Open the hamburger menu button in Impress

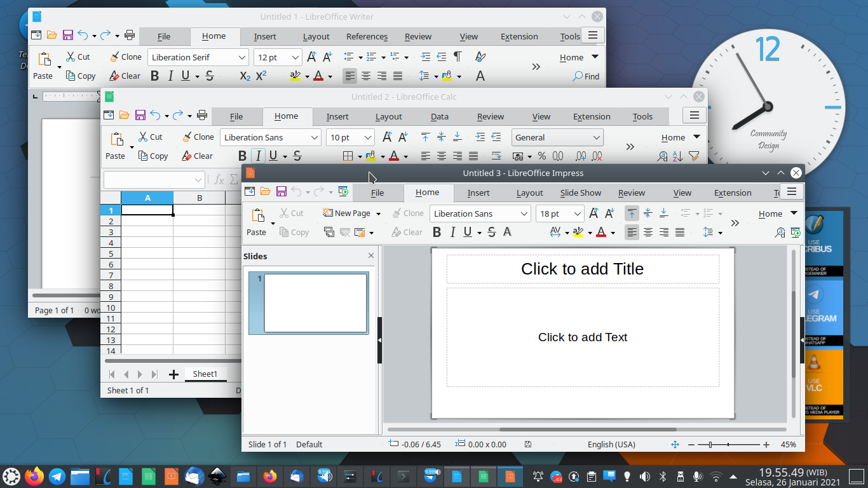(792, 191)
